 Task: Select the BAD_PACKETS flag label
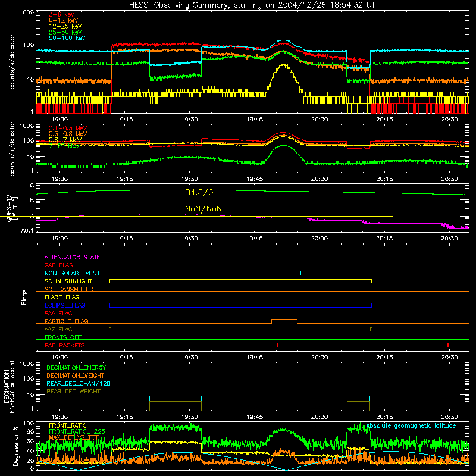point(65,345)
